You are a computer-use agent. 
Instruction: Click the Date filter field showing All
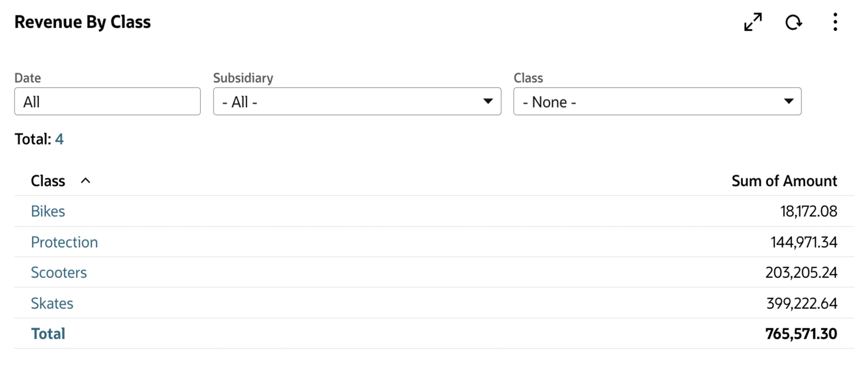point(107,101)
